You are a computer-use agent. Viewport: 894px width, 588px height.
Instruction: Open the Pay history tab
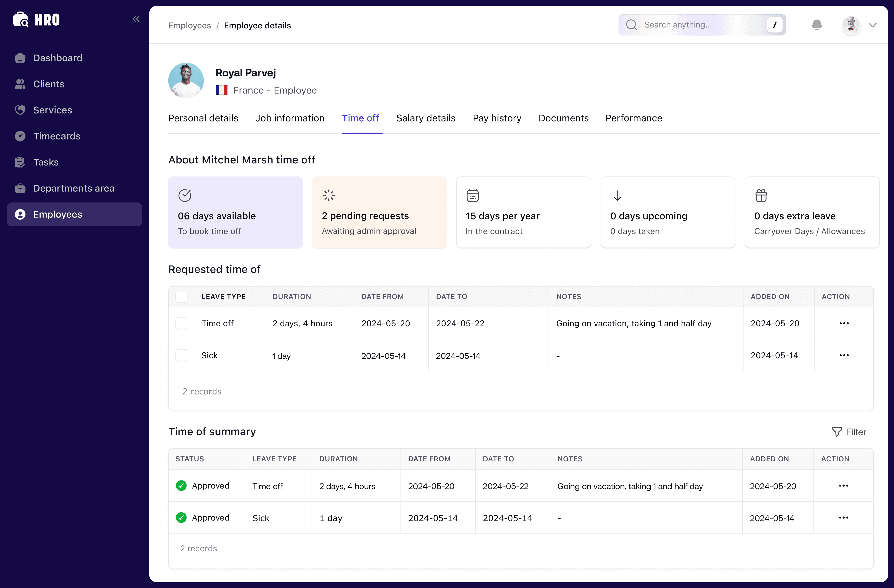[x=497, y=118]
